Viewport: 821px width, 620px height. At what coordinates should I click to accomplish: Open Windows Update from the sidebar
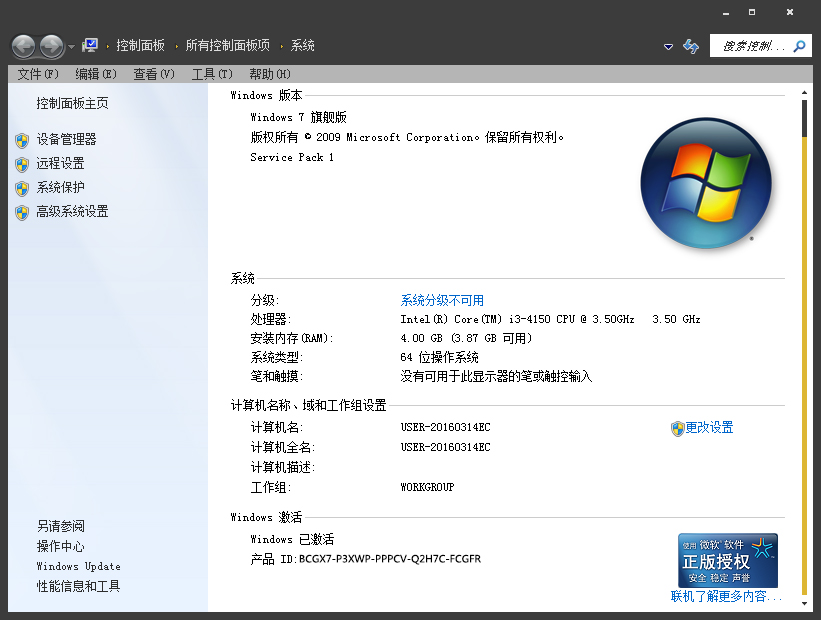coord(77,566)
